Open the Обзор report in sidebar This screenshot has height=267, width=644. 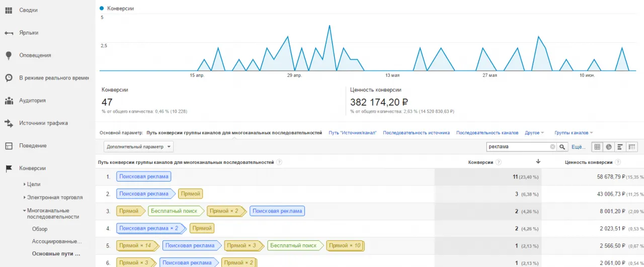tap(40, 229)
